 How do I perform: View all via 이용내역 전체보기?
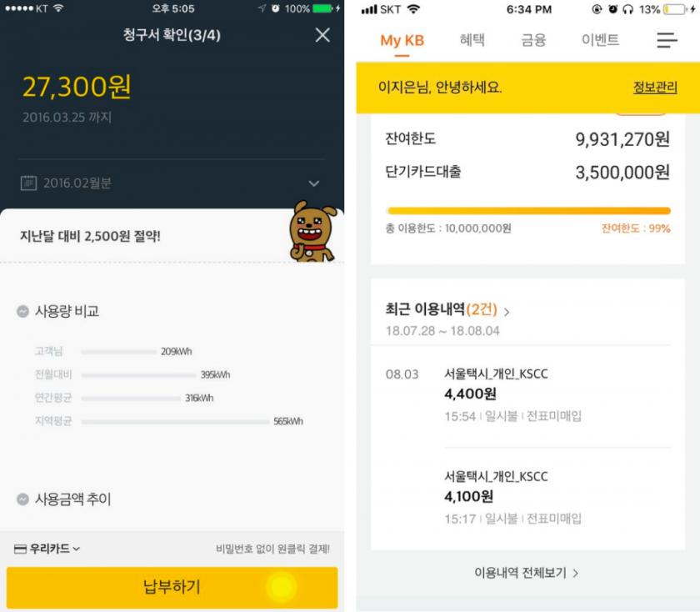(526, 573)
